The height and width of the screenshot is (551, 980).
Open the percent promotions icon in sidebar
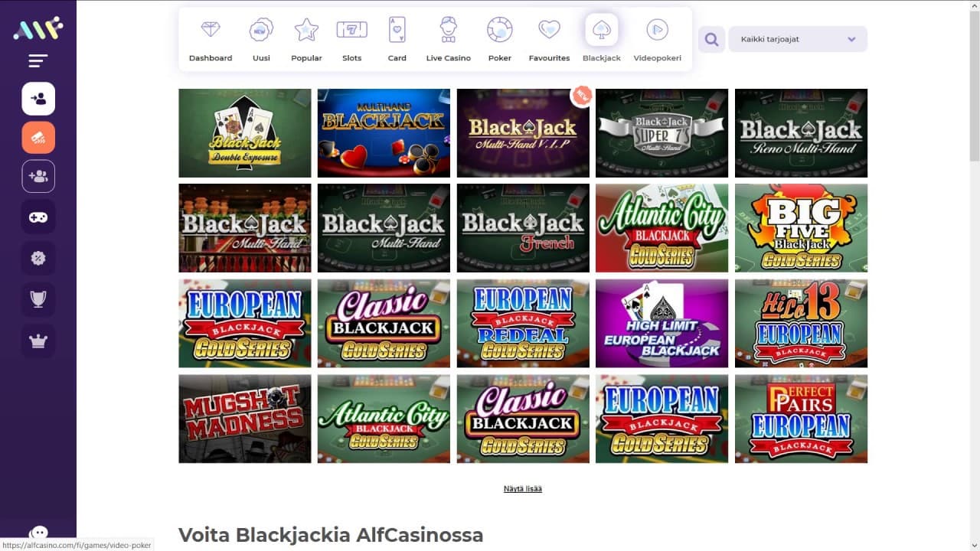pyautogui.click(x=38, y=258)
